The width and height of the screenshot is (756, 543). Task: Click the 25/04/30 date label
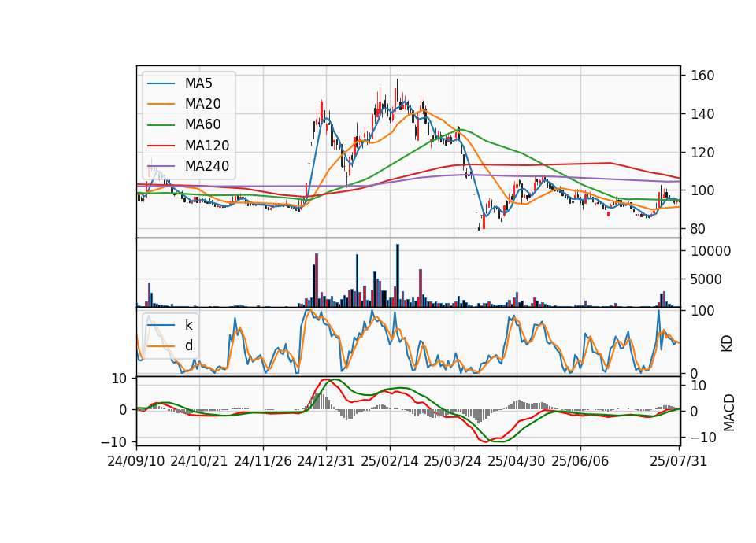pos(517,461)
